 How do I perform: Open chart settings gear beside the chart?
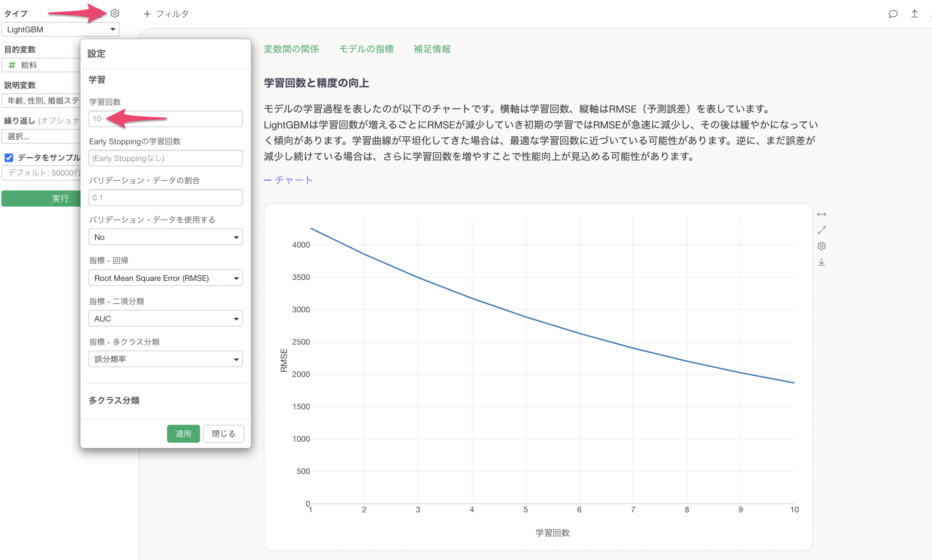point(821,246)
